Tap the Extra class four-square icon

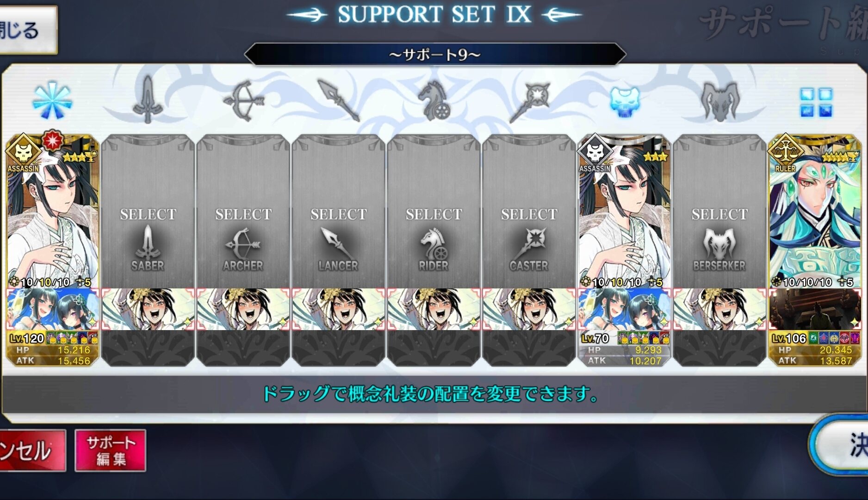tap(816, 102)
